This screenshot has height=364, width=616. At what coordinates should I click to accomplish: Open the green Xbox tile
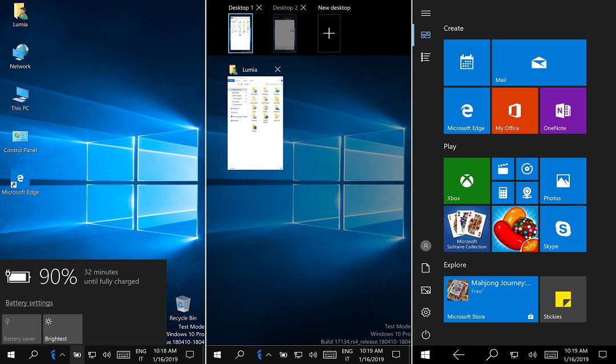(467, 181)
